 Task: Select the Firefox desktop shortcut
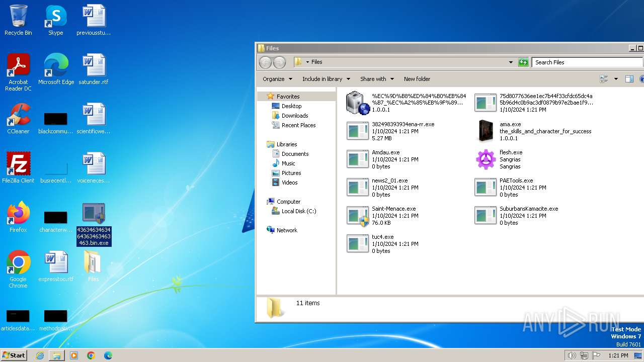(18, 217)
